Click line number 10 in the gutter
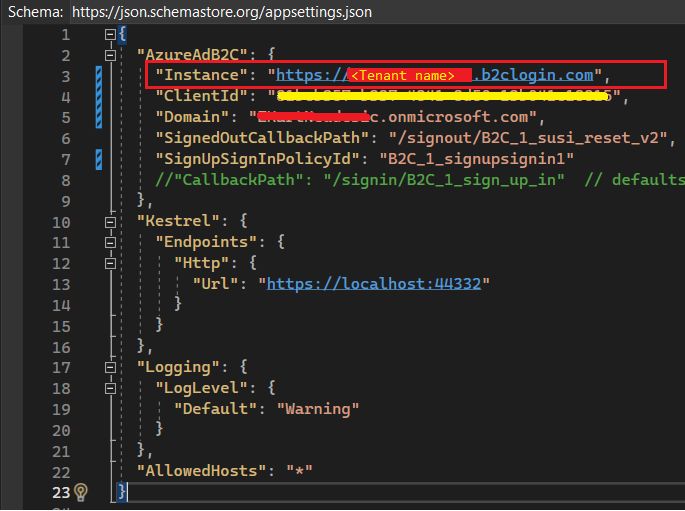 point(61,222)
